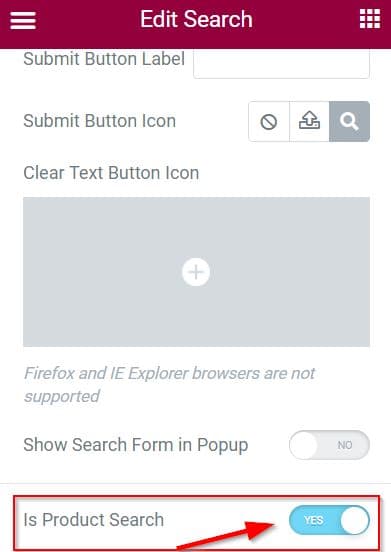Click the gray Clear Text Button Icon area
Screen dimensions: 391x552
[x=196, y=272]
